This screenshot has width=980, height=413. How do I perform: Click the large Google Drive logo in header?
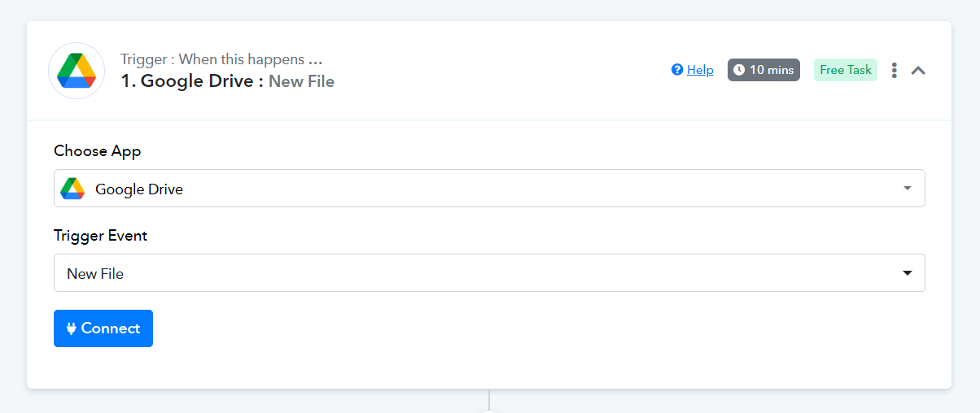[77, 71]
